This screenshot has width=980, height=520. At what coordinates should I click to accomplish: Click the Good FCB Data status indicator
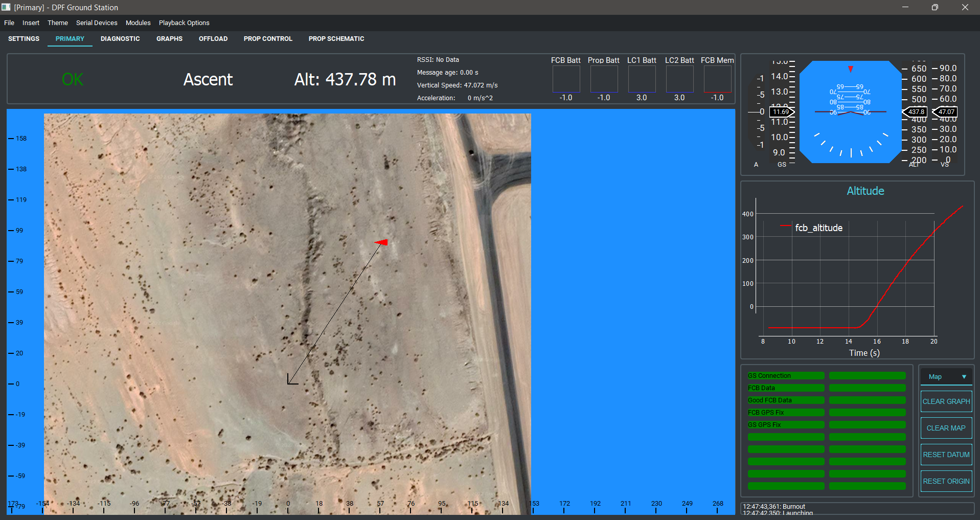click(786, 400)
